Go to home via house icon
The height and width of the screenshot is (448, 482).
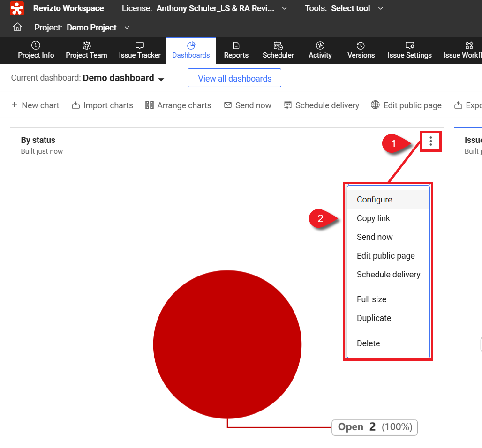(17, 27)
